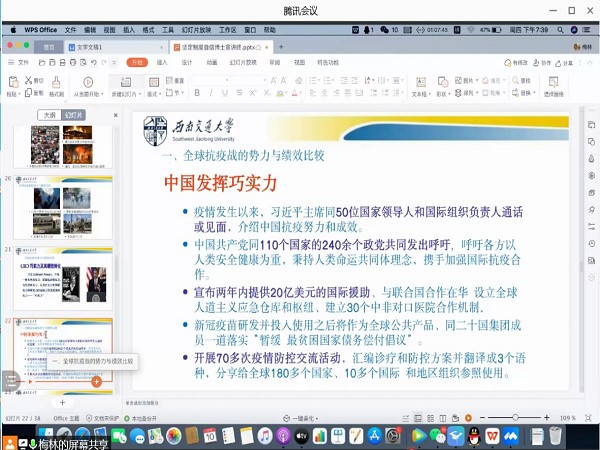This screenshot has width=600, height=450.
Task: Toggle Bold formatting
Action: (x=197, y=93)
